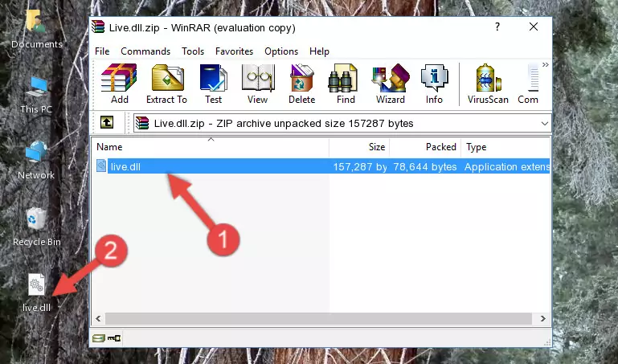
Task: Open the Help menu
Action: pos(319,51)
